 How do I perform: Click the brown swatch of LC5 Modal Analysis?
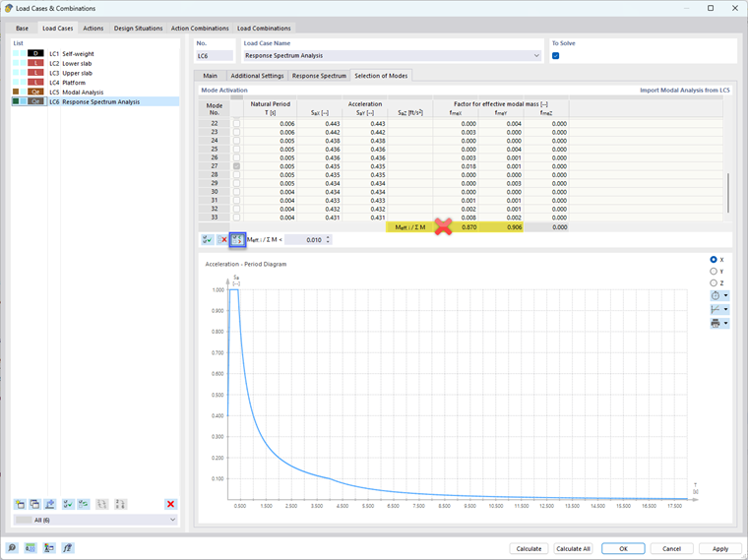[x=35, y=92]
